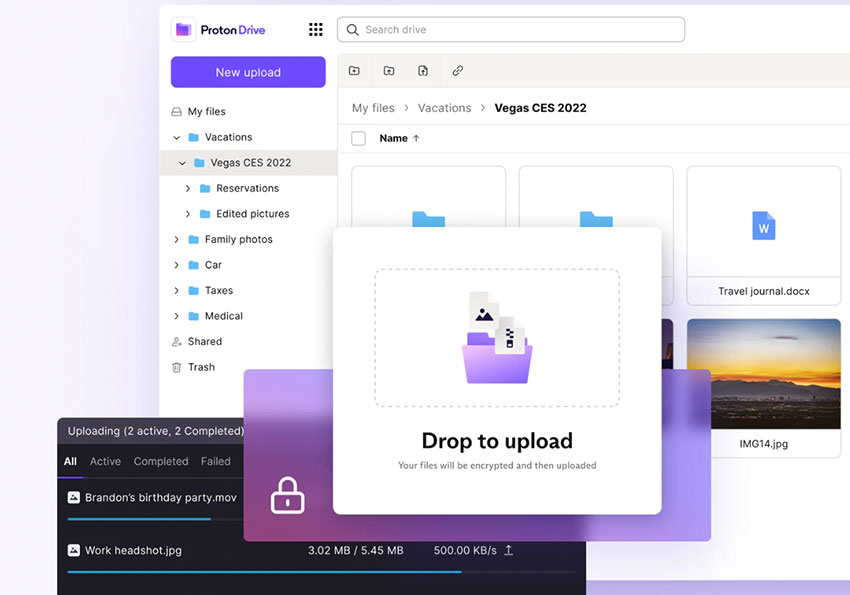Collapse the Vacations folder tree

click(177, 138)
